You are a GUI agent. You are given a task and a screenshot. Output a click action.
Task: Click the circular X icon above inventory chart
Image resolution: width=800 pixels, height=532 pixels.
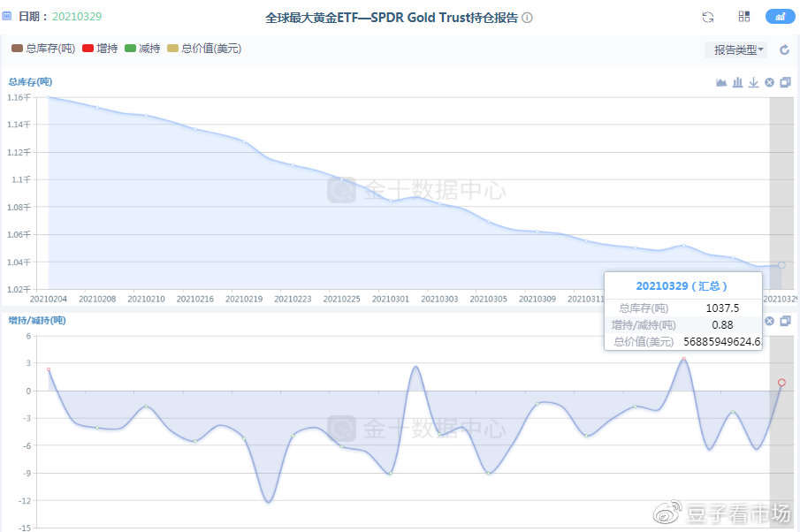click(x=769, y=82)
